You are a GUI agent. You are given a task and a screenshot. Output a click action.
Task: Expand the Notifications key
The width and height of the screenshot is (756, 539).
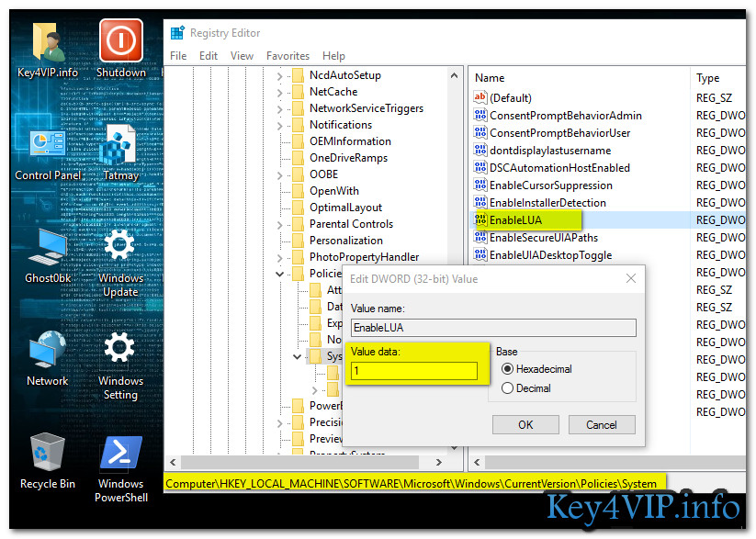pyautogui.click(x=279, y=126)
